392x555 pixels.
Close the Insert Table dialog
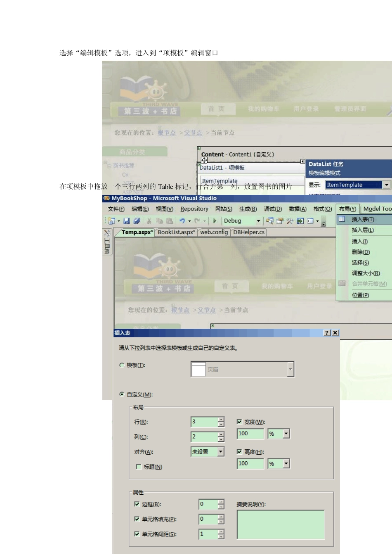click(x=335, y=333)
